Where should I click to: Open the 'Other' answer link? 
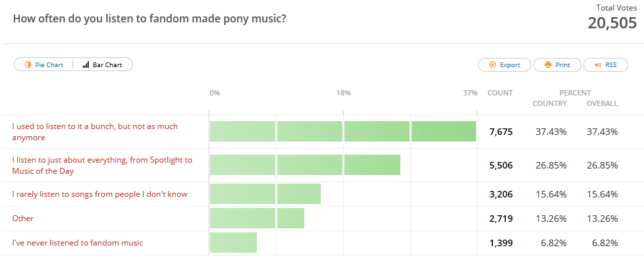[23, 219]
